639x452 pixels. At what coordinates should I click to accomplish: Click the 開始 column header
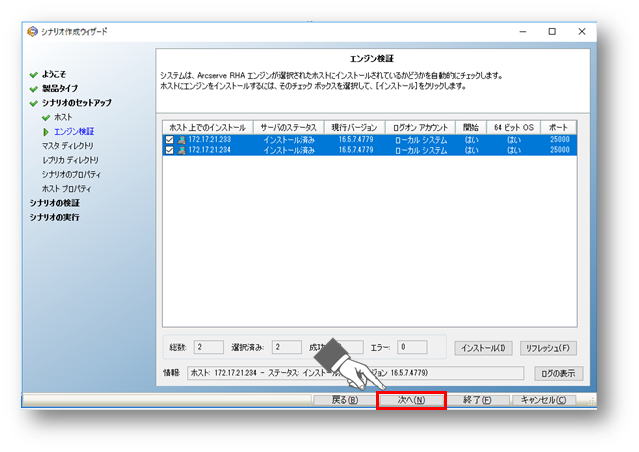[x=471, y=128]
